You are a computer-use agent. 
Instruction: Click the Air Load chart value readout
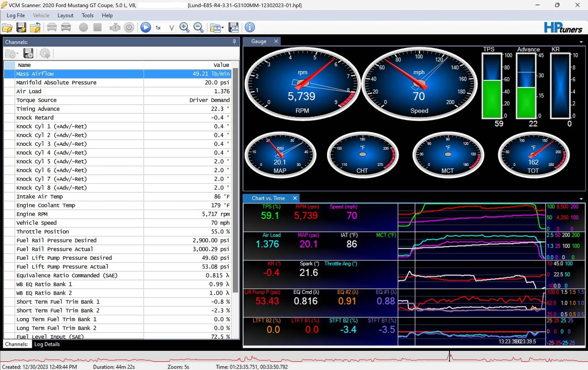[267, 244]
